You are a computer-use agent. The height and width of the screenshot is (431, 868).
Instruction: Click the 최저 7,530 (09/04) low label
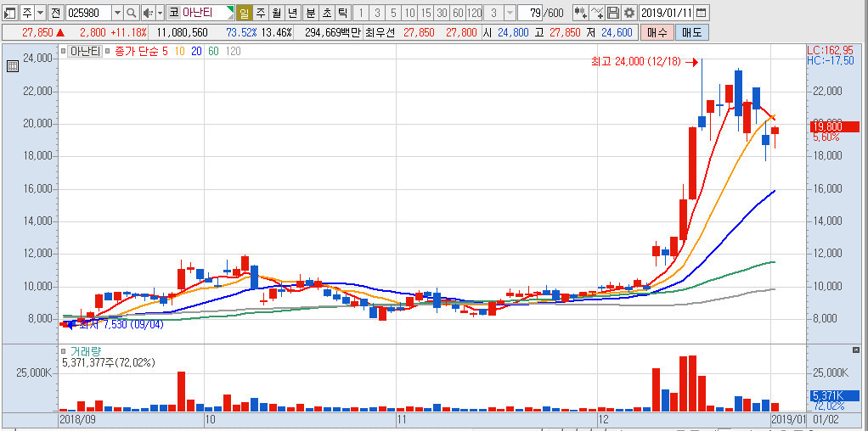pyautogui.click(x=121, y=325)
